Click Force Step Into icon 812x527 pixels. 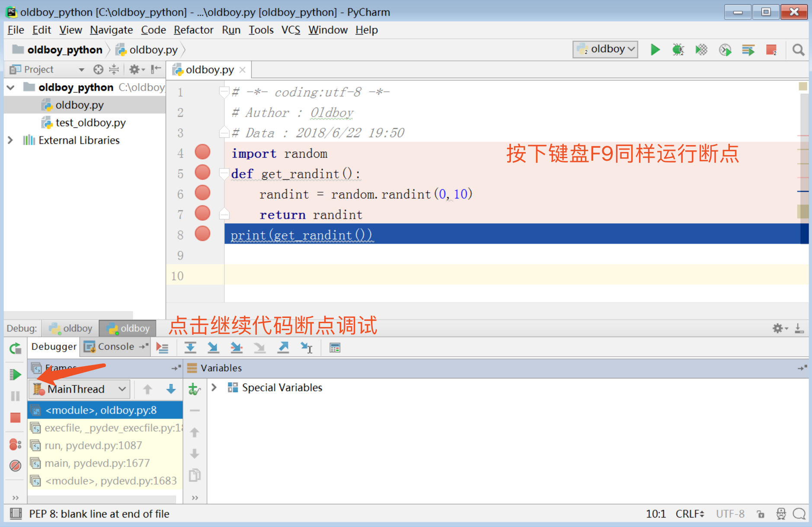259,348
